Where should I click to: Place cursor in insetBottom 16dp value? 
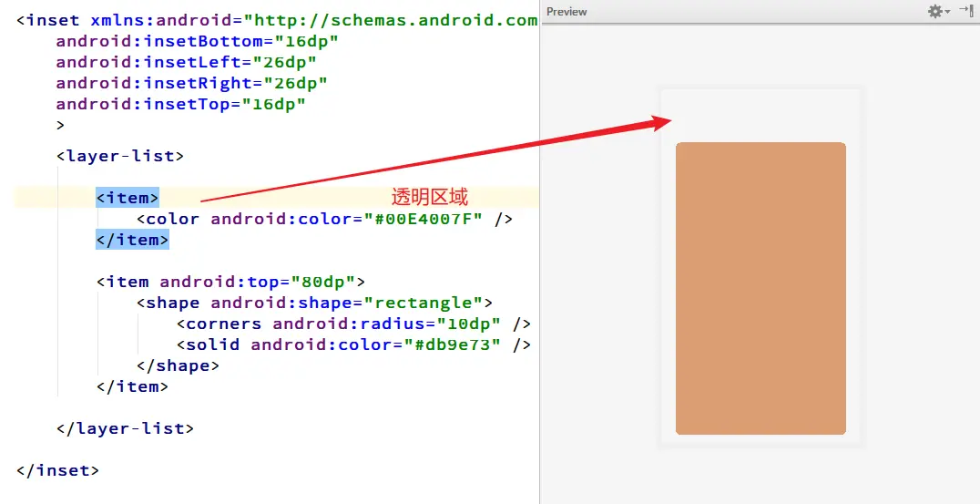coord(308,41)
